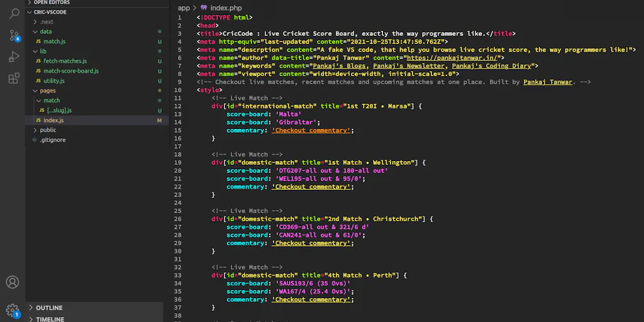Click 'WEL195-all out & 95/0' text
Viewport: 644px width, 322px height.
tap(318, 179)
